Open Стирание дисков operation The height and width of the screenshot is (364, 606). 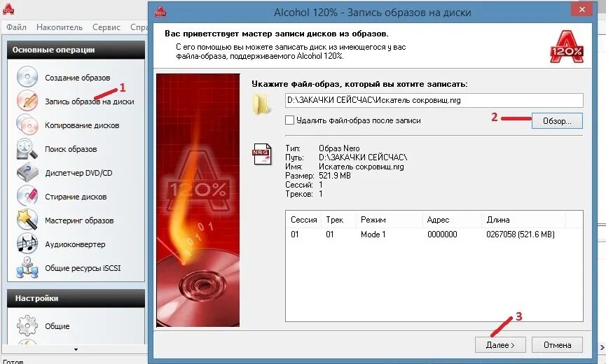click(x=76, y=197)
